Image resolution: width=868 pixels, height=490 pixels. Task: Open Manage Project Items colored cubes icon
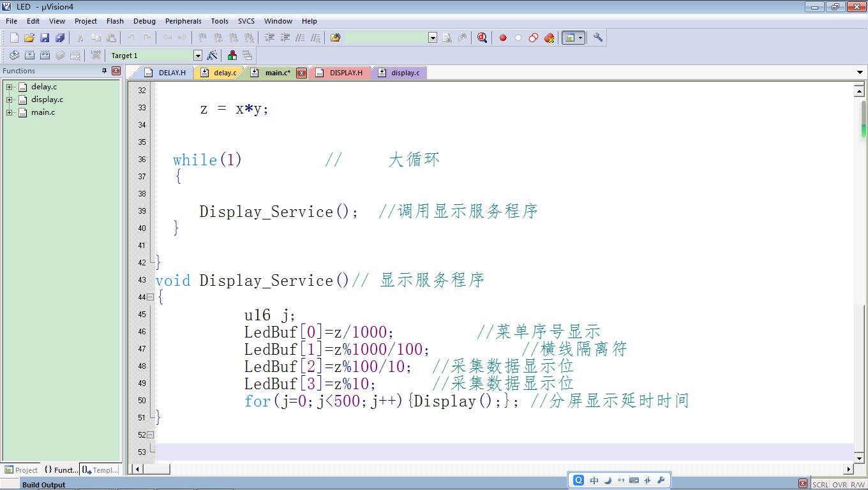click(x=232, y=56)
